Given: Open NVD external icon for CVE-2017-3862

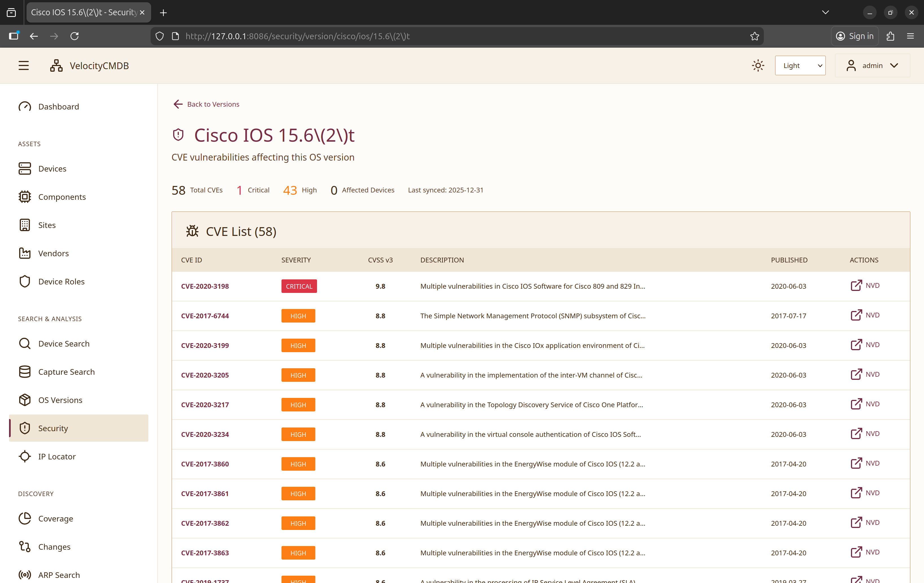Looking at the screenshot, I should [856, 522].
